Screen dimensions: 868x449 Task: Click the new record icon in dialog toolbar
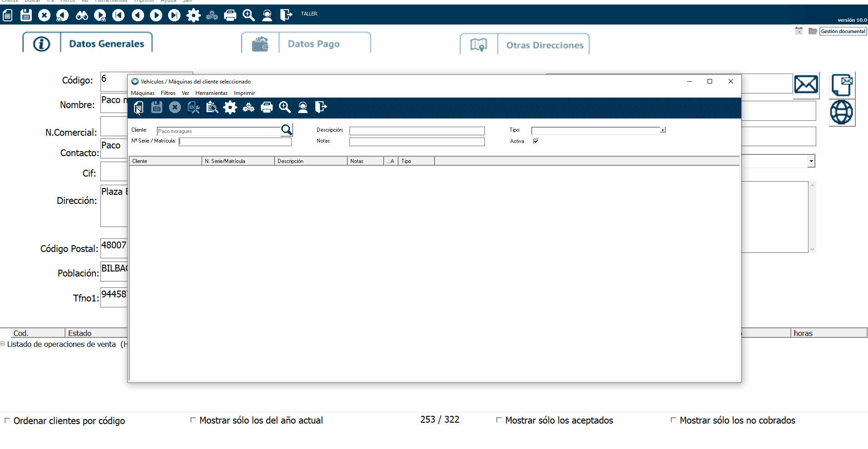tap(139, 108)
